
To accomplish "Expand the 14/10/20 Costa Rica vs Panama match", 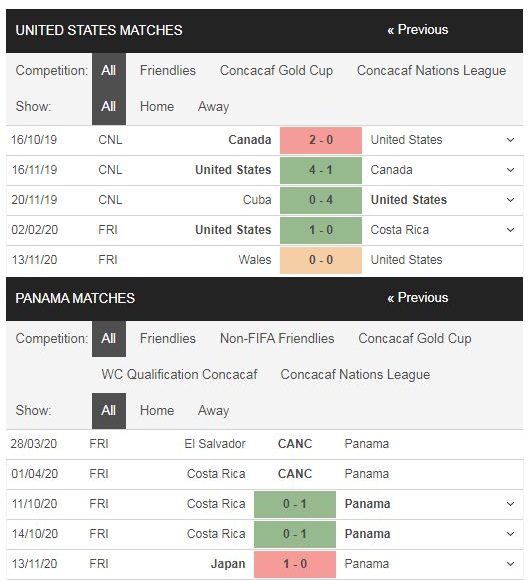I will [x=510, y=534].
